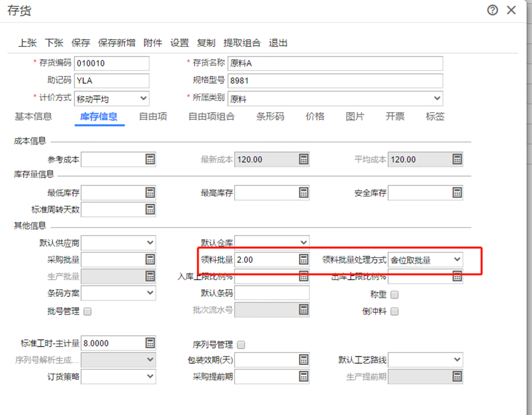Open the 默认供应商 dropdown
This screenshot has height=415, width=532.
(x=119, y=243)
